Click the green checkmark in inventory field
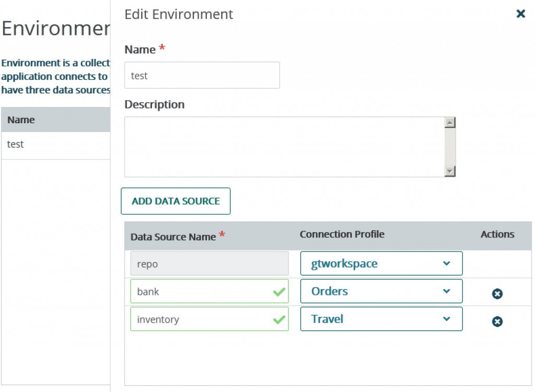This screenshot has width=535, height=392. [279, 319]
